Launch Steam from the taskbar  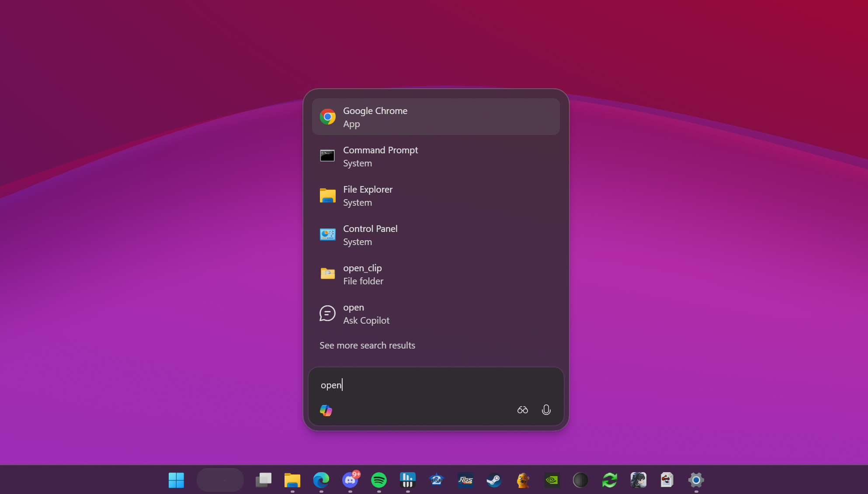(x=494, y=480)
